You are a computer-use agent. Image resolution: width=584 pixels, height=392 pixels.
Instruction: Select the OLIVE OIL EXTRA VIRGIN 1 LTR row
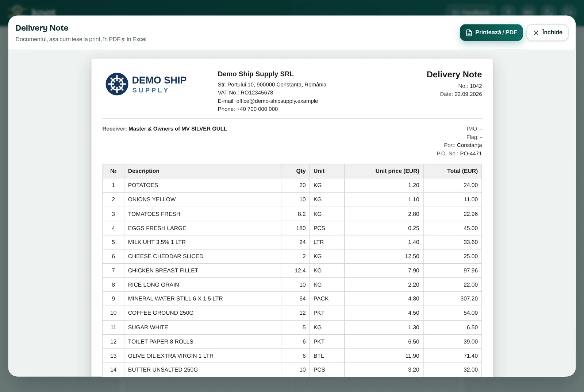292,356
